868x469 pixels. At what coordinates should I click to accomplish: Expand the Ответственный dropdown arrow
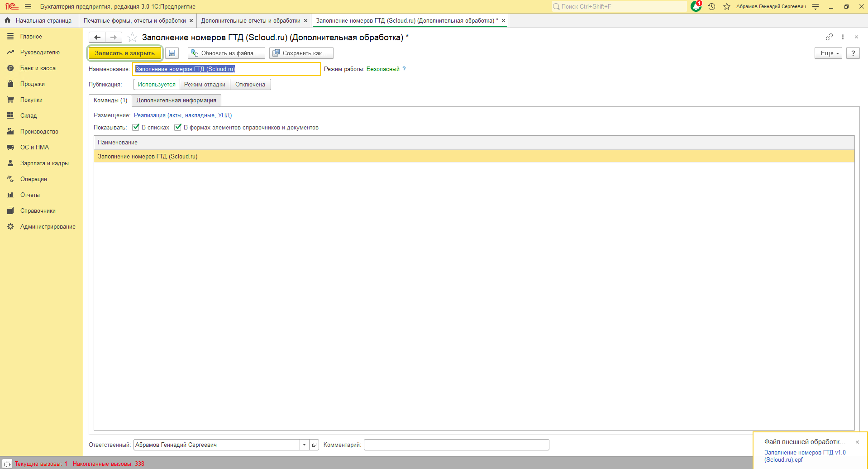tap(305, 445)
